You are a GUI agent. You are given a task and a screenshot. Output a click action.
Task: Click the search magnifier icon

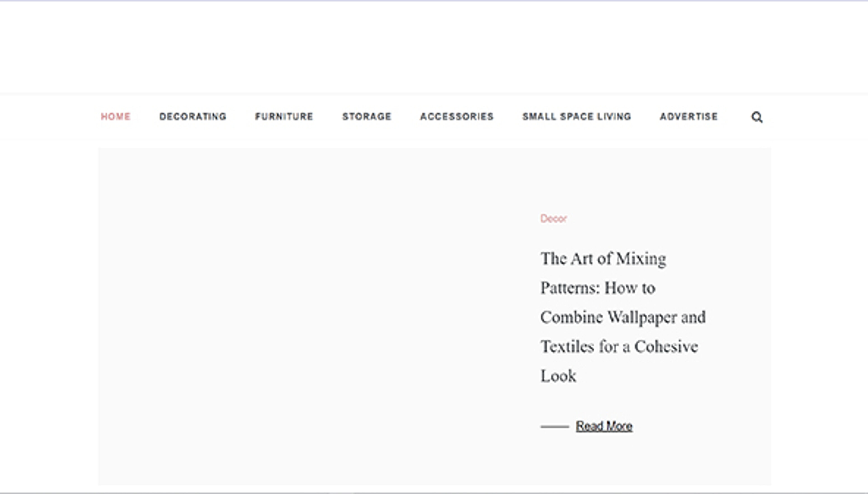(757, 117)
